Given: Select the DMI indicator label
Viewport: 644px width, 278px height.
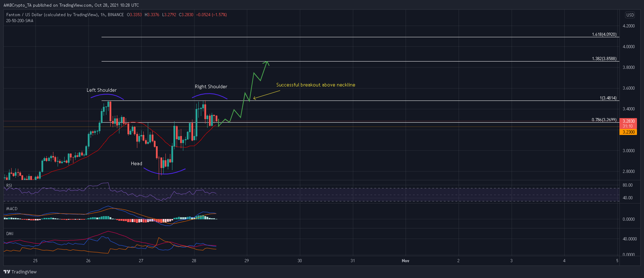Looking at the screenshot, I should [x=9, y=233].
